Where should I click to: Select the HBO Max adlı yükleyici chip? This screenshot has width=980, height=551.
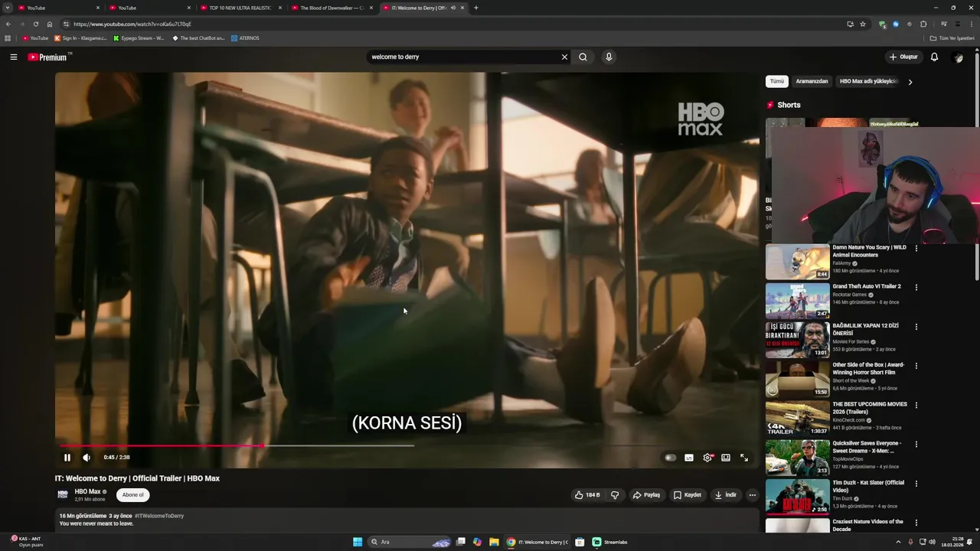pos(868,81)
